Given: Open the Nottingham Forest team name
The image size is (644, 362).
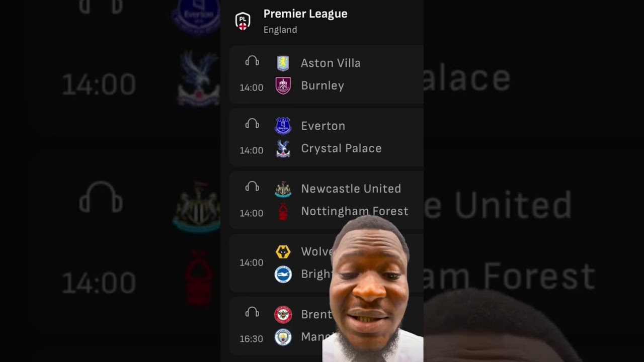Looking at the screenshot, I should [355, 211].
